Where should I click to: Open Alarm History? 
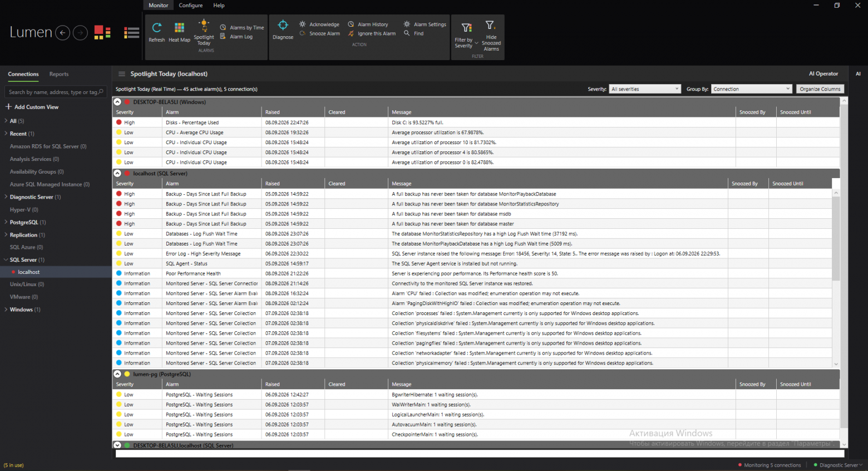pos(368,24)
